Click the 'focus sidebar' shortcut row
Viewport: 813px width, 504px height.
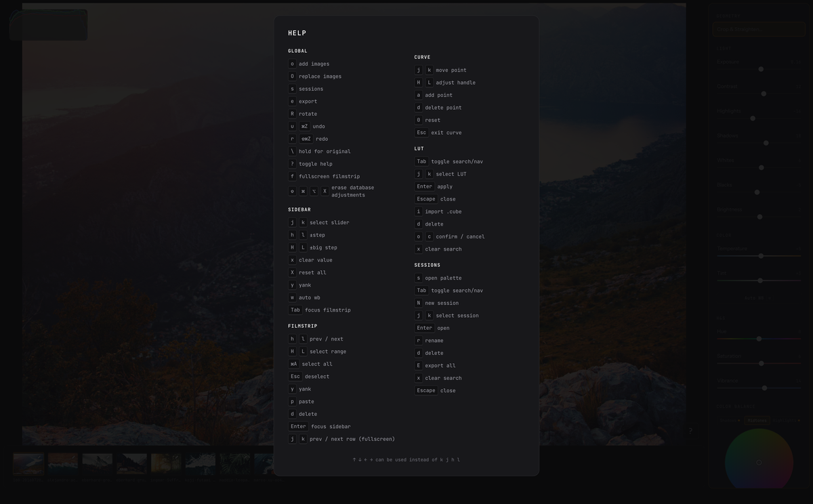click(x=320, y=426)
